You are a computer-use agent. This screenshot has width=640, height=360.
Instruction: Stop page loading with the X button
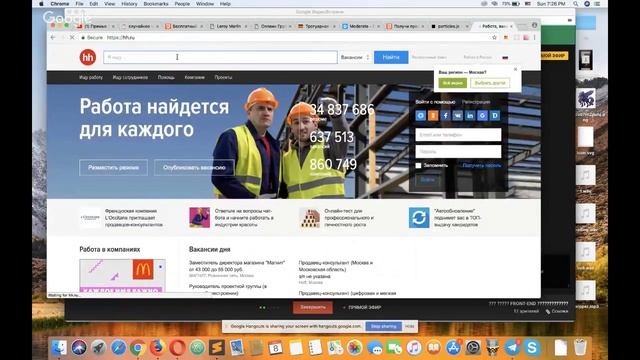pyautogui.click(x=72, y=37)
